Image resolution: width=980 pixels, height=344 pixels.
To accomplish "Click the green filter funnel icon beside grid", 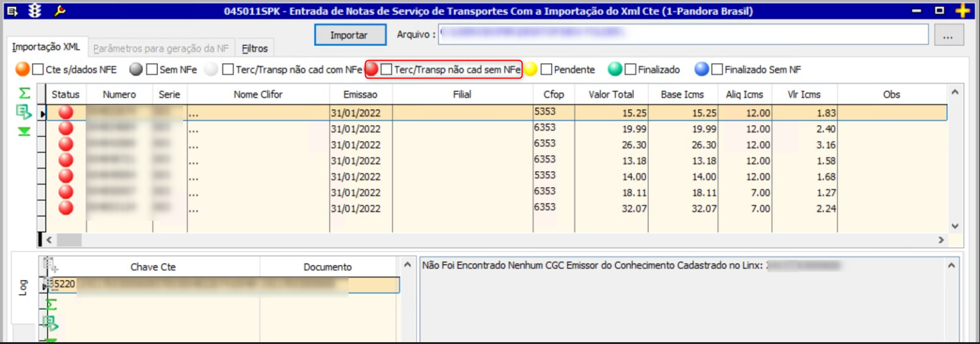I will tap(24, 131).
